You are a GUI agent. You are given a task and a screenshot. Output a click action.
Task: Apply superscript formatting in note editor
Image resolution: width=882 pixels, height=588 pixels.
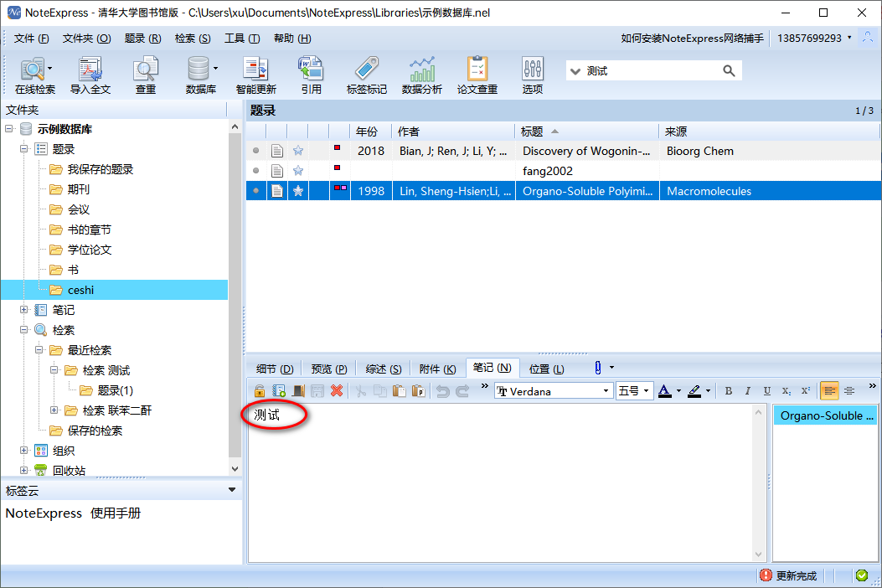(x=805, y=390)
